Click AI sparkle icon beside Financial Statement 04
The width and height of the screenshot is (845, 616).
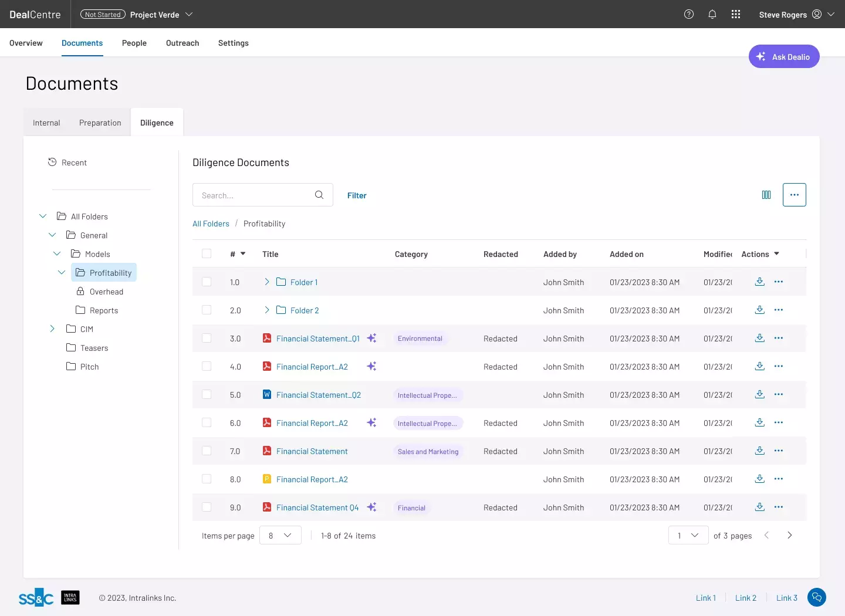371,507
